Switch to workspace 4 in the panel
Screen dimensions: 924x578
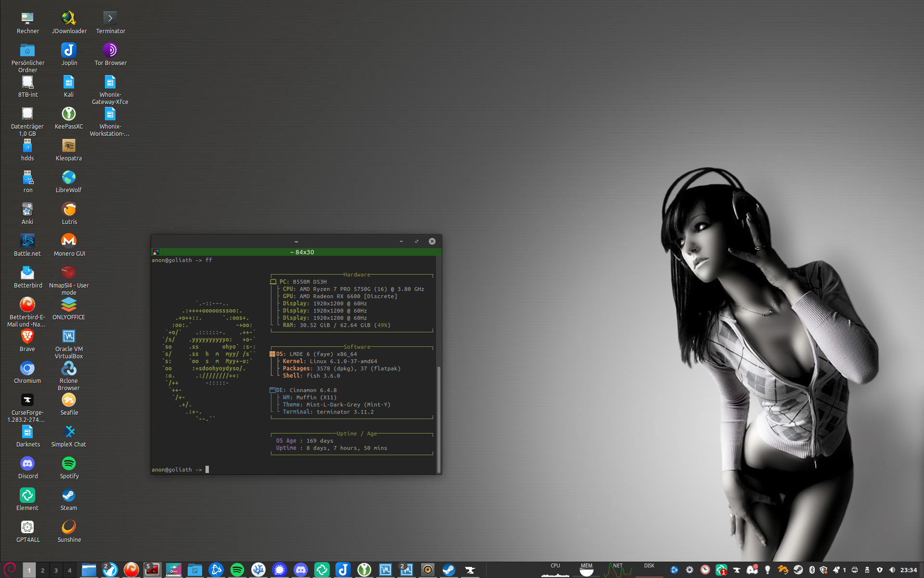coord(69,570)
